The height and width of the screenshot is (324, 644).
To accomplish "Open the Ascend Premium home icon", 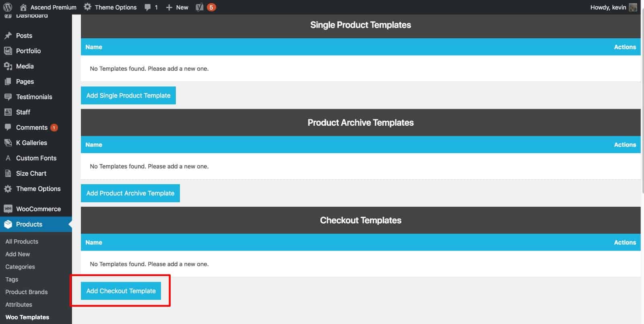I will click(23, 7).
